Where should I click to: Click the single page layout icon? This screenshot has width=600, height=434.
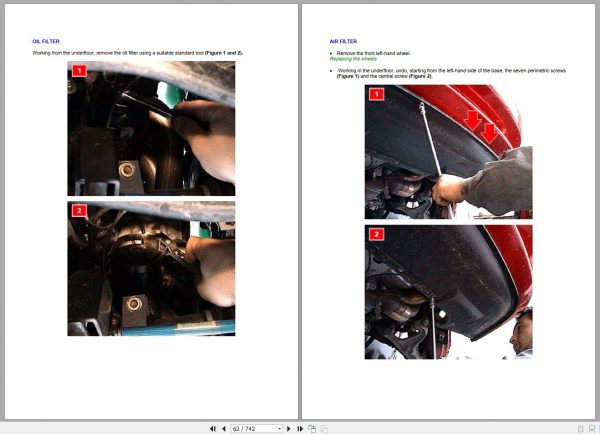(x=580, y=429)
